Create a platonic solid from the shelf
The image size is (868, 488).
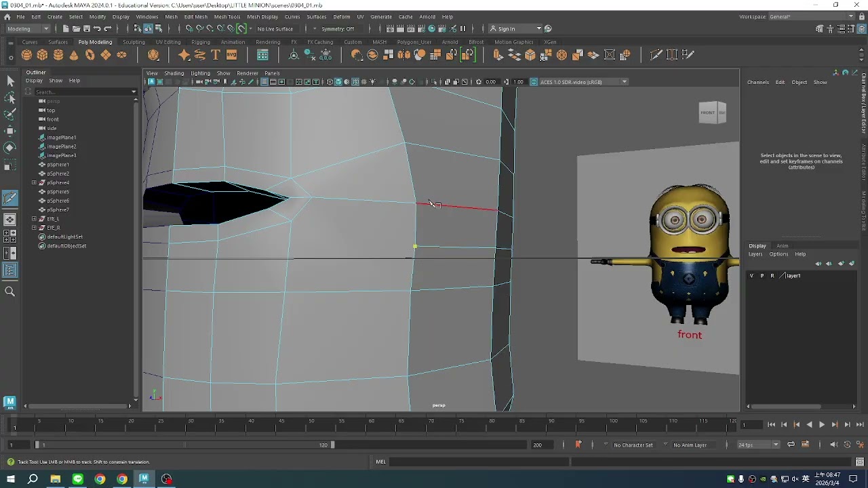pos(153,55)
